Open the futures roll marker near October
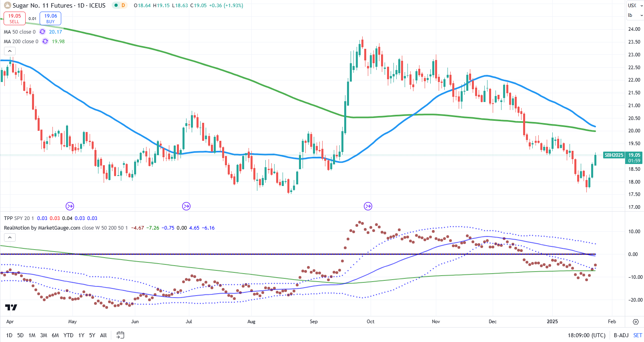644x342 pixels. (x=368, y=206)
